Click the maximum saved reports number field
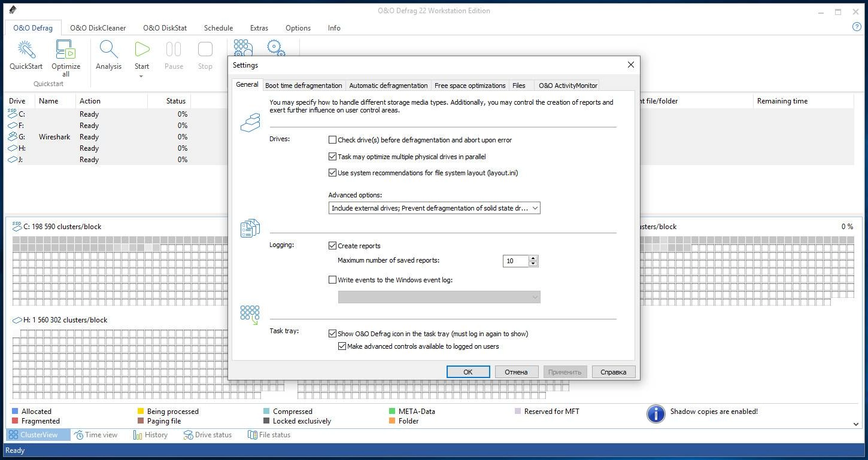 point(516,261)
